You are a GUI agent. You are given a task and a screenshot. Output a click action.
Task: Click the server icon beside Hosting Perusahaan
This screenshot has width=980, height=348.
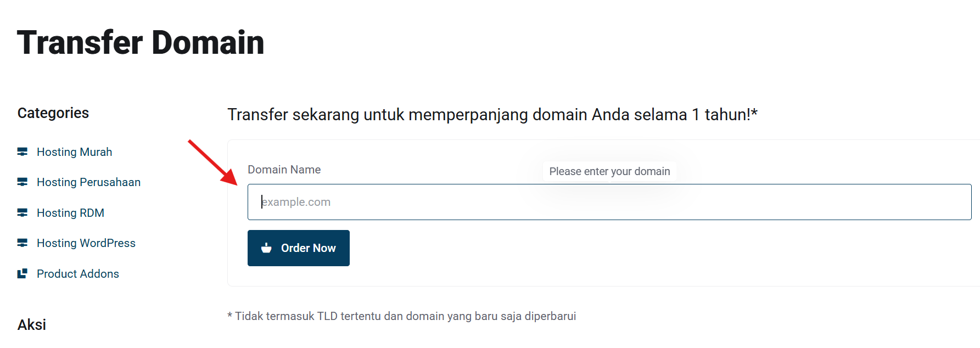pyautogui.click(x=23, y=182)
